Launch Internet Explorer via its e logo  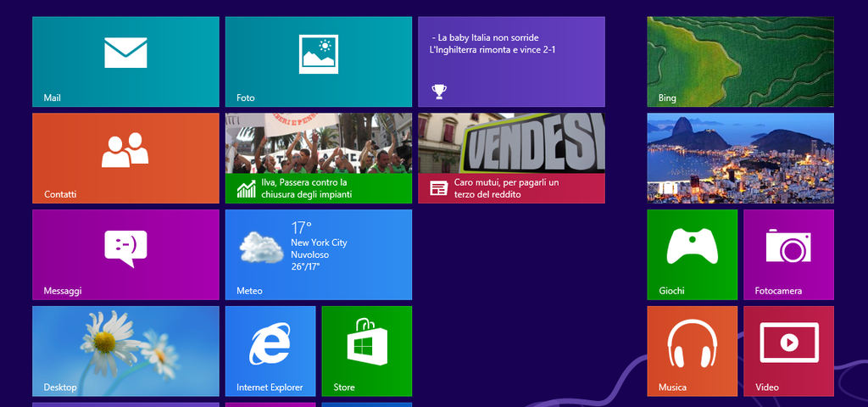pos(270,343)
